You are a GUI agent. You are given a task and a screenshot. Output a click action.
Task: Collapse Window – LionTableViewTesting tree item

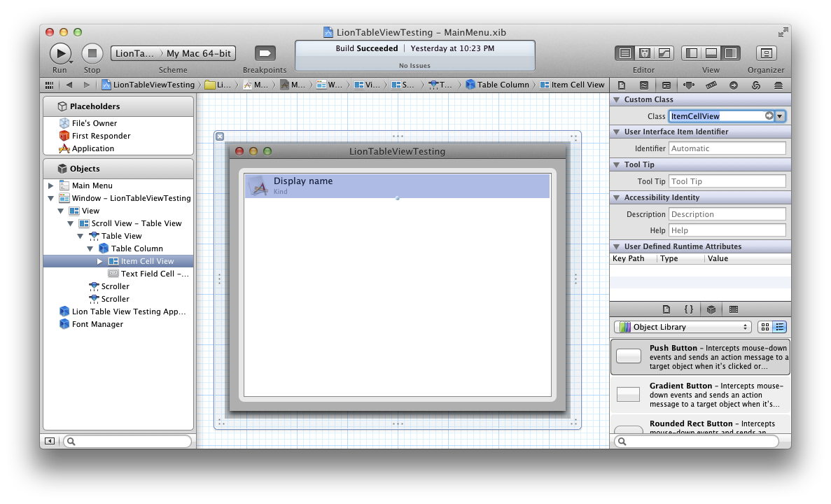click(x=51, y=198)
